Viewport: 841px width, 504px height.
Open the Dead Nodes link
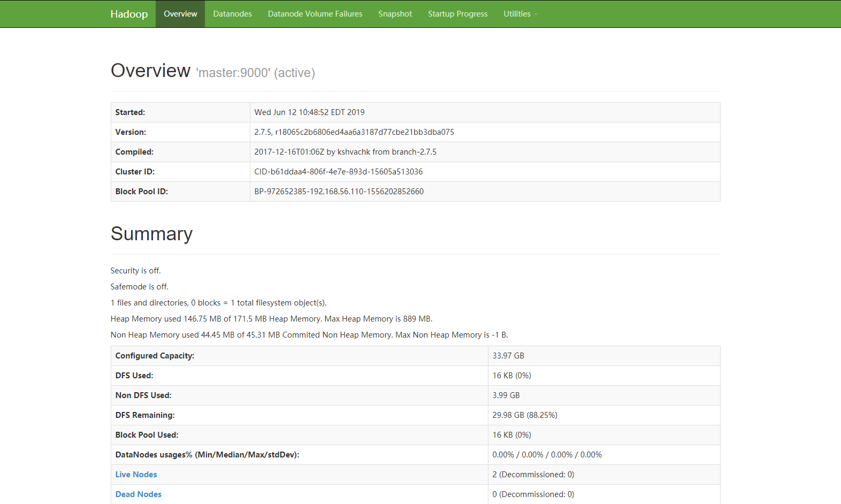138,494
